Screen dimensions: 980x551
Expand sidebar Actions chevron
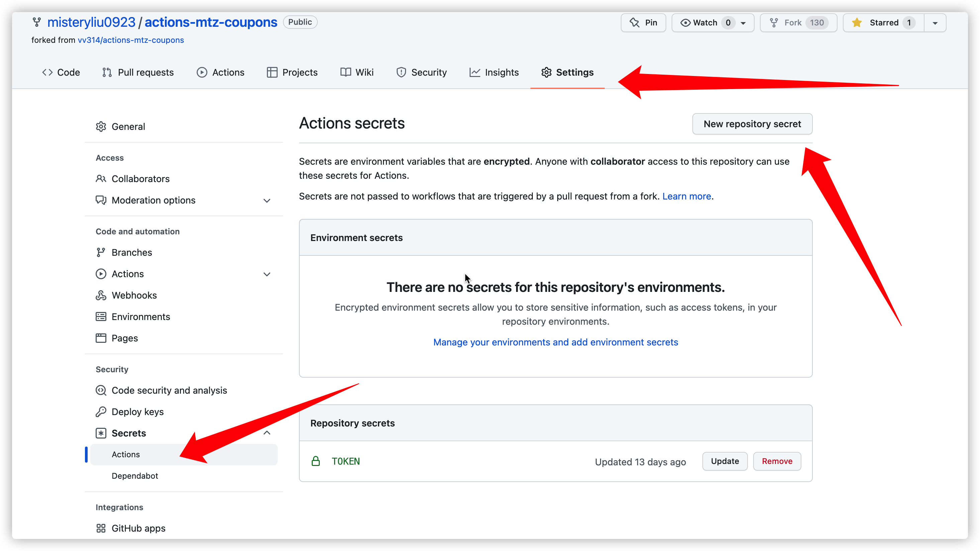click(x=267, y=274)
